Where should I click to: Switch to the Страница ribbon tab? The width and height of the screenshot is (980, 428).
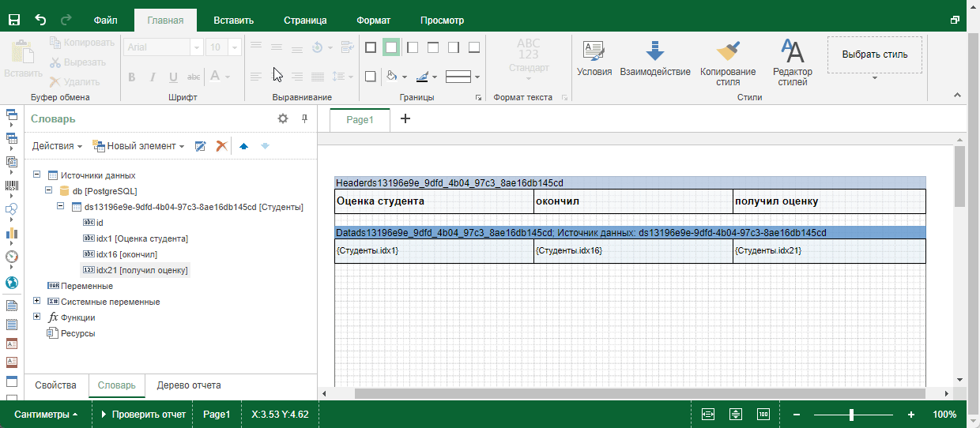[x=304, y=21]
